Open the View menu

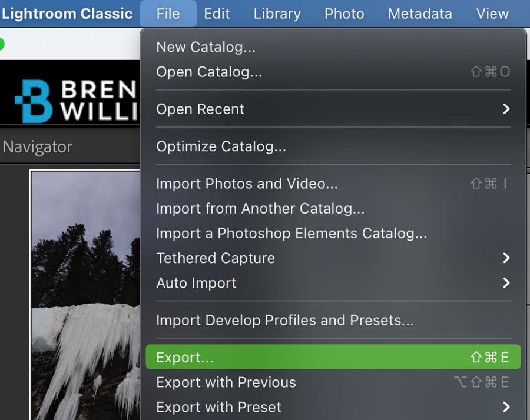492,14
